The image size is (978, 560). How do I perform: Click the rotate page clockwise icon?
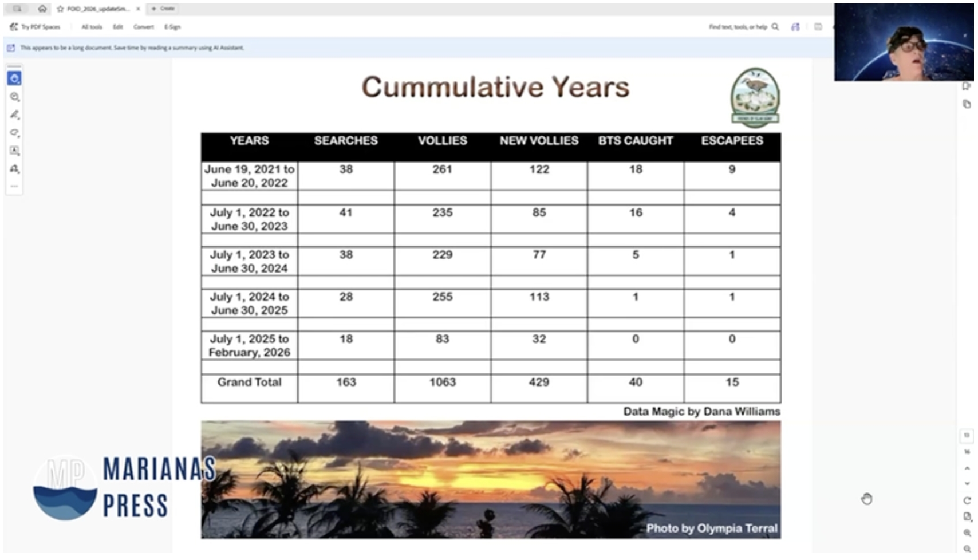pyautogui.click(x=967, y=500)
